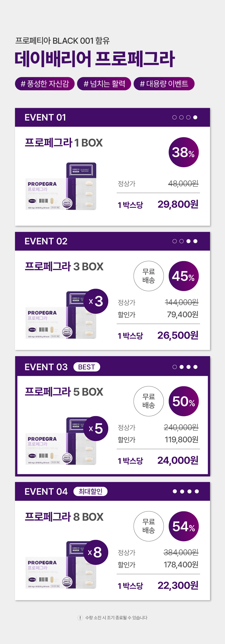Click the 54% discount badge
This screenshot has height=644, width=225.
[183, 526]
